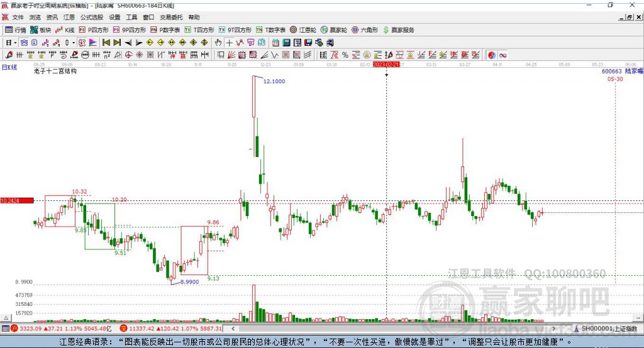Select the percent % retracement tool

[x=345, y=55]
